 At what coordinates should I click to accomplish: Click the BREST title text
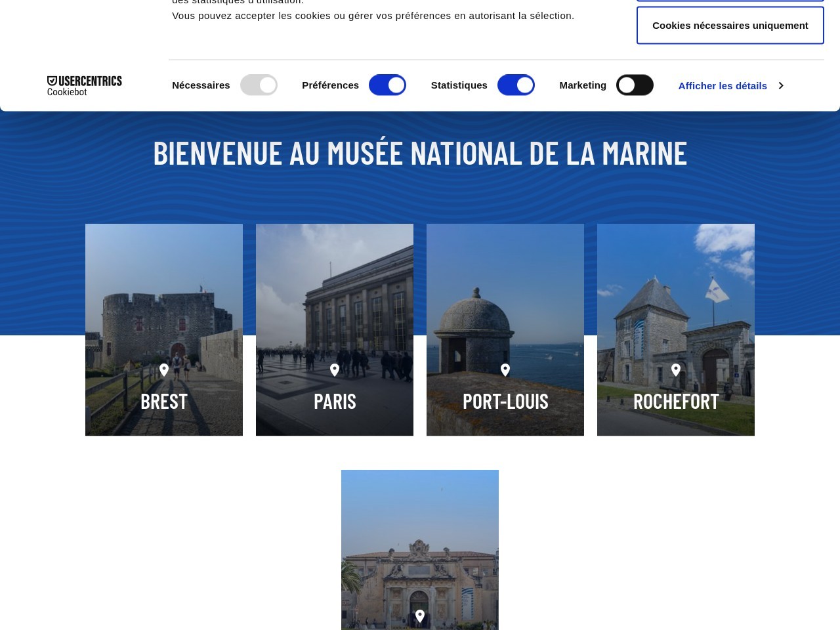[x=164, y=401]
